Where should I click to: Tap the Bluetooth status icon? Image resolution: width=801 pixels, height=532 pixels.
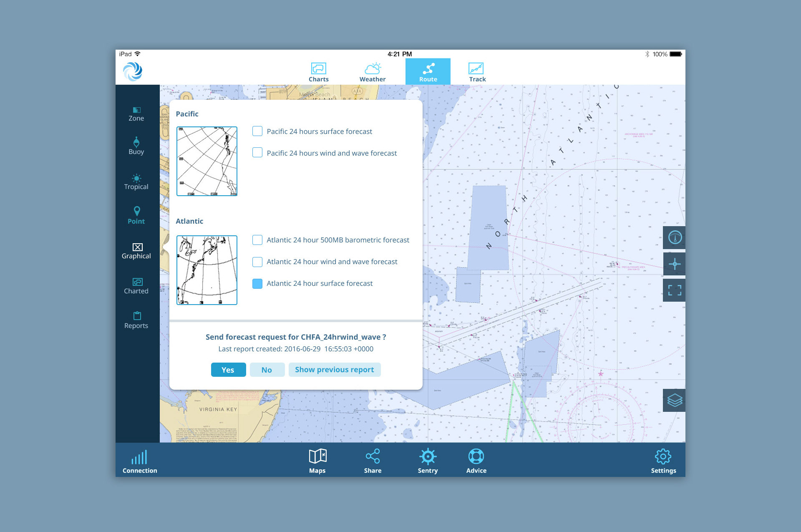point(647,54)
